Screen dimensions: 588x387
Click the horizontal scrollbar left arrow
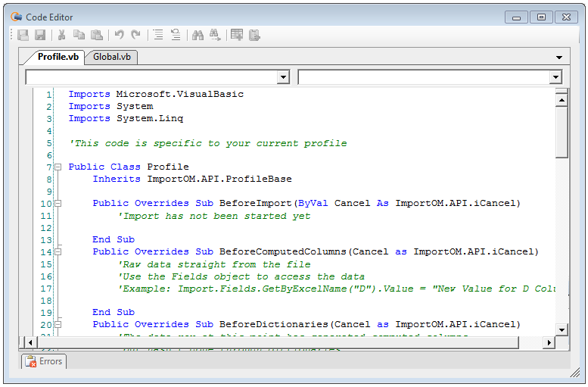pos(30,342)
